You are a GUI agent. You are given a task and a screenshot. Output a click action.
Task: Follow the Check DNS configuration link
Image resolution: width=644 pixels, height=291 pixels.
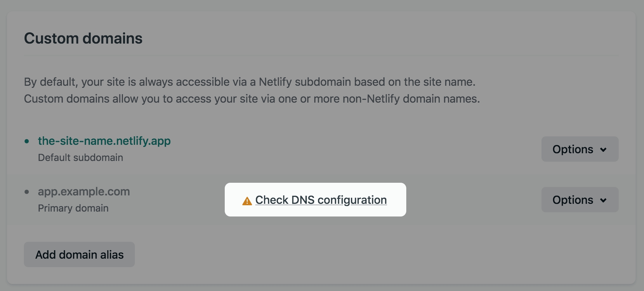[x=321, y=200]
